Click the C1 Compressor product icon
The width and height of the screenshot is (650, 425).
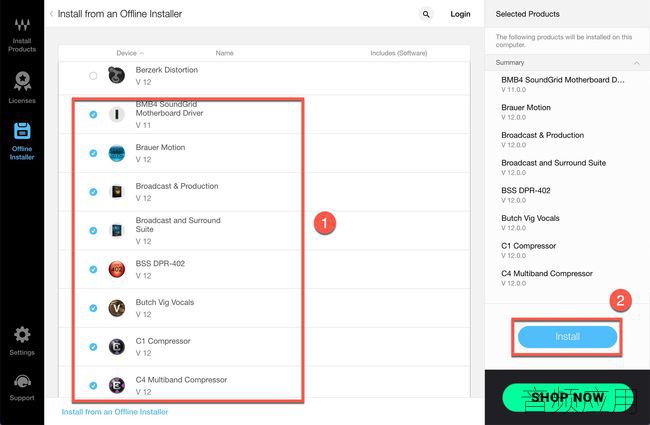(116, 347)
